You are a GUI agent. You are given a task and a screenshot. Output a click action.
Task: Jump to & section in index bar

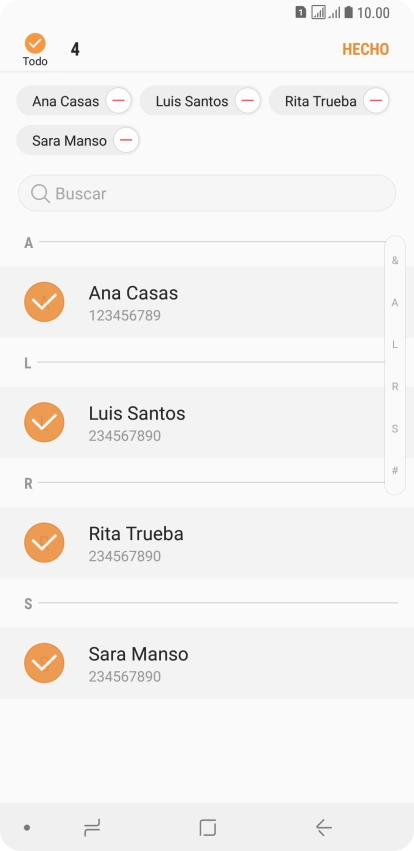pos(395,261)
